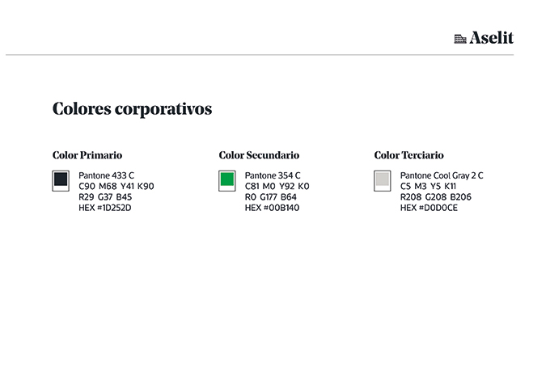Screen dimensions: 550x392
Task: Select the HEX #1D252D value
Action: [x=104, y=208]
